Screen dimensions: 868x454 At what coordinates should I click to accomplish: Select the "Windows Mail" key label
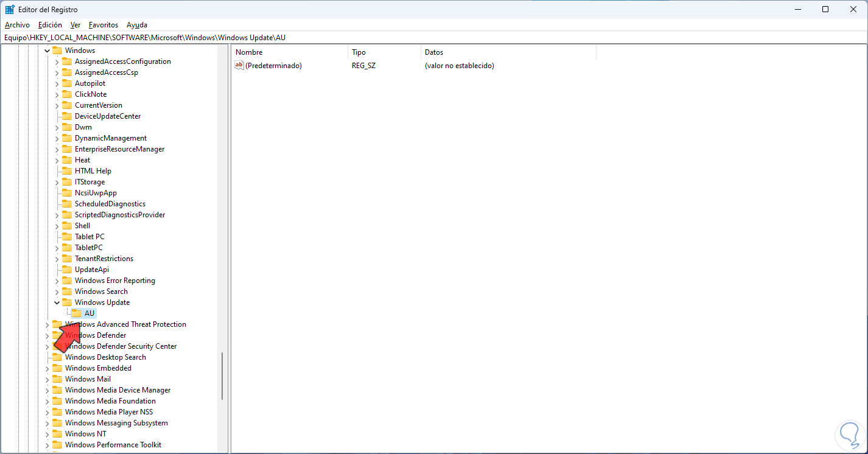click(88, 379)
